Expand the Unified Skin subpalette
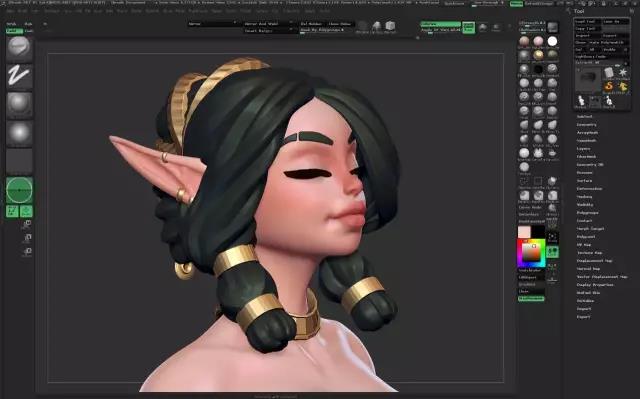The width and height of the screenshot is (640, 399). [588, 293]
